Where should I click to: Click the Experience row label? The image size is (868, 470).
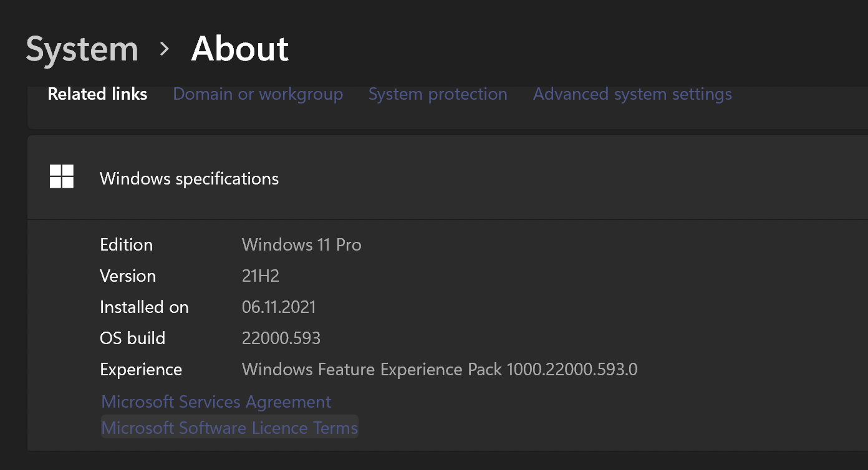(141, 370)
